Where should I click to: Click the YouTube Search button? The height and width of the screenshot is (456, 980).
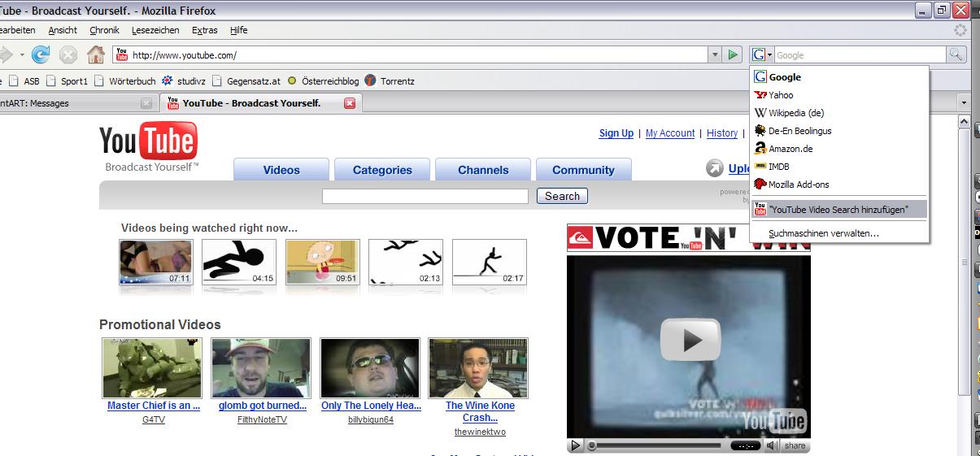[x=562, y=196]
